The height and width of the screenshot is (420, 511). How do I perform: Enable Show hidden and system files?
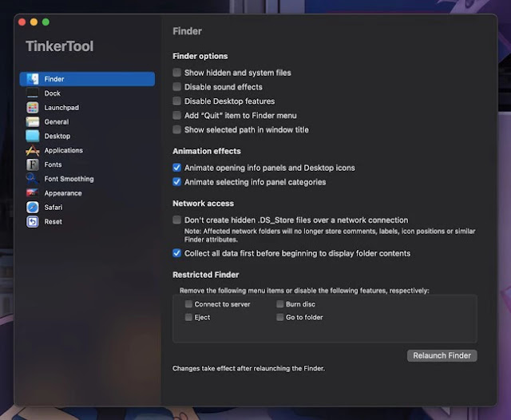[x=176, y=73]
